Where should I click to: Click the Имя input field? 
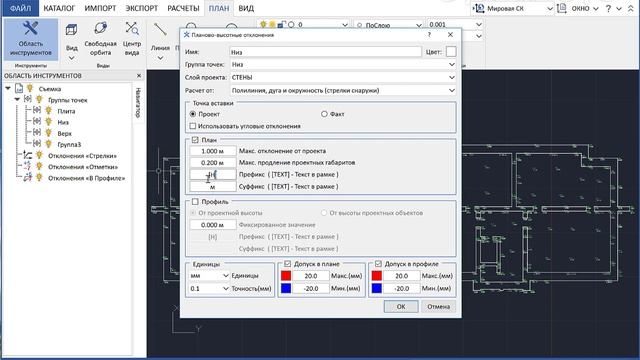click(x=325, y=52)
